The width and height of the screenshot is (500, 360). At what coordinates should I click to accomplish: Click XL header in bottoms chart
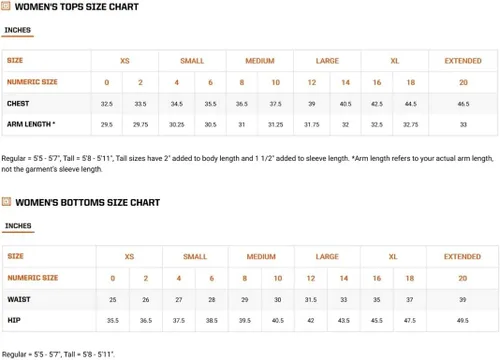click(x=393, y=257)
